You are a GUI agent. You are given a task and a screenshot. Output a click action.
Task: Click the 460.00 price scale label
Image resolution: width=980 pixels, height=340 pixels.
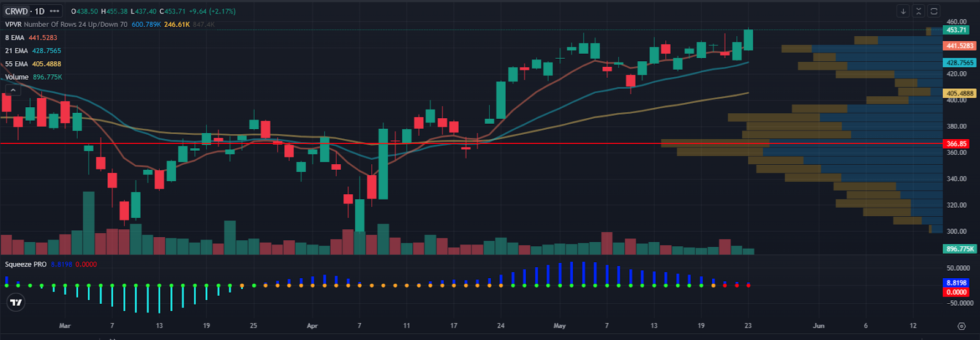[x=956, y=21]
